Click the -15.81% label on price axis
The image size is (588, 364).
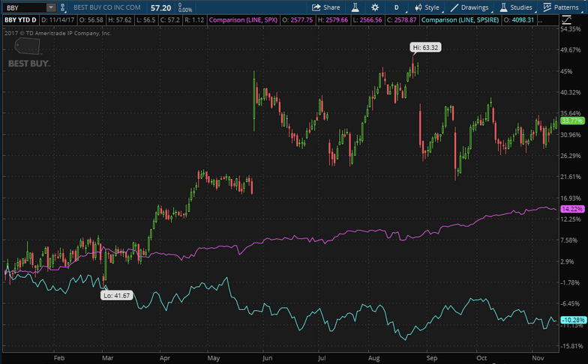(x=572, y=346)
